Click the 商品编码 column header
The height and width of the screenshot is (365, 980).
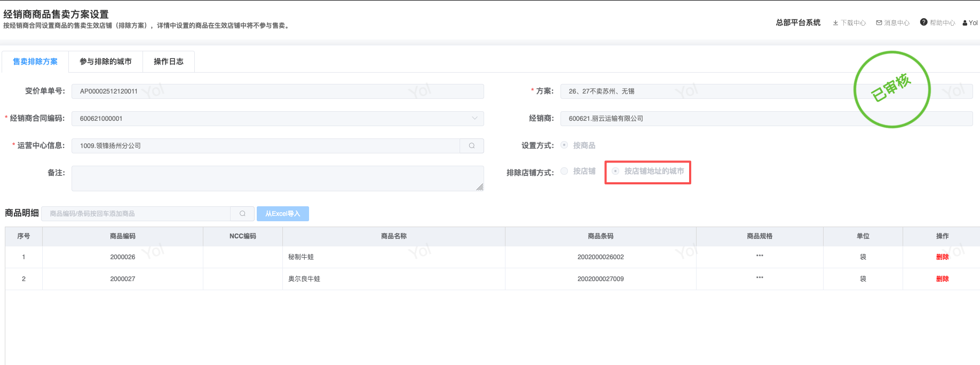pos(123,236)
